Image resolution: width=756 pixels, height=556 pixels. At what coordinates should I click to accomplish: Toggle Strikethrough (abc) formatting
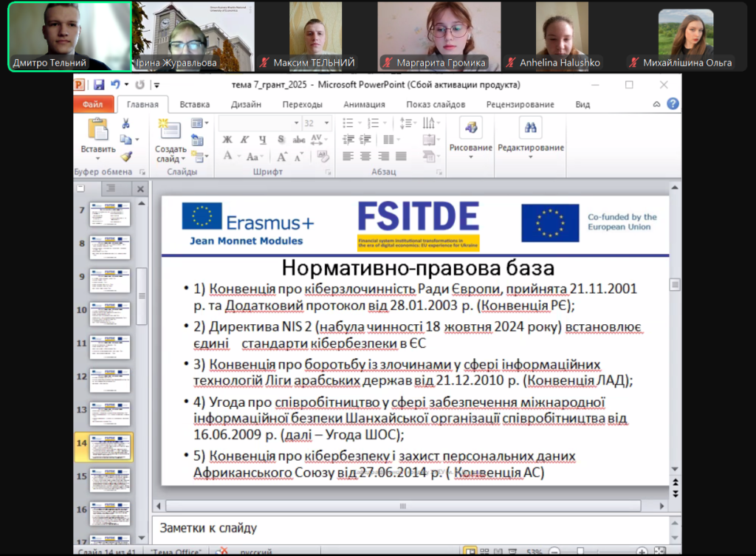(x=299, y=140)
